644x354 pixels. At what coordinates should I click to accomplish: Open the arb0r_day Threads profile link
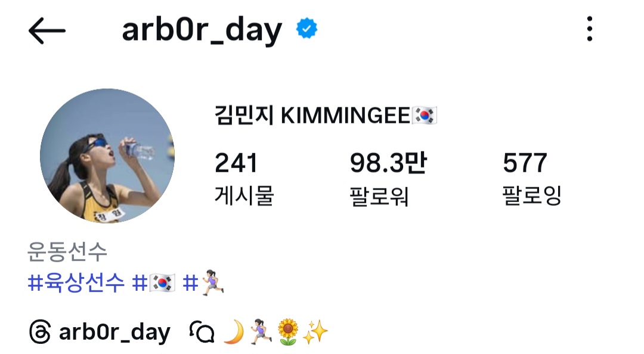click(114, 332)
